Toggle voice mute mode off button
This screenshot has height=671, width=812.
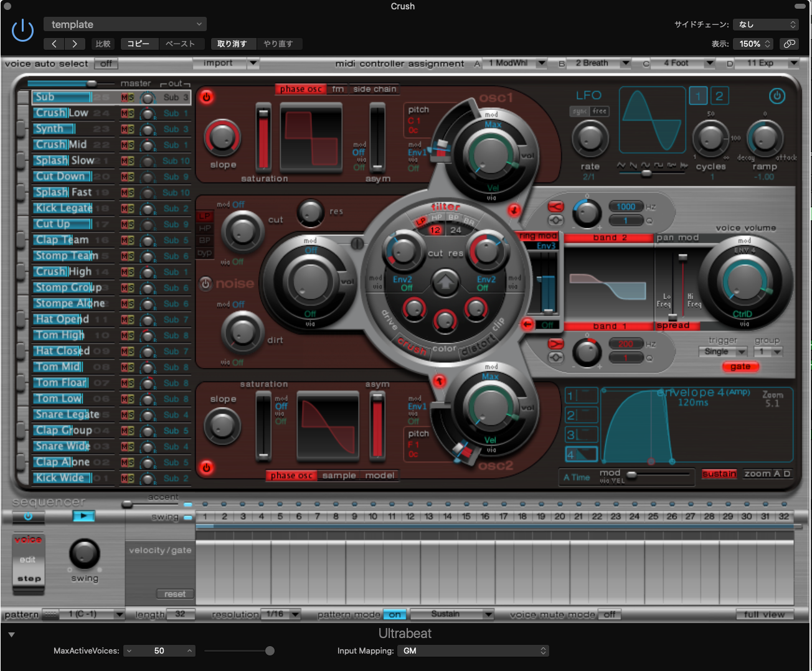tap(609, 614)
